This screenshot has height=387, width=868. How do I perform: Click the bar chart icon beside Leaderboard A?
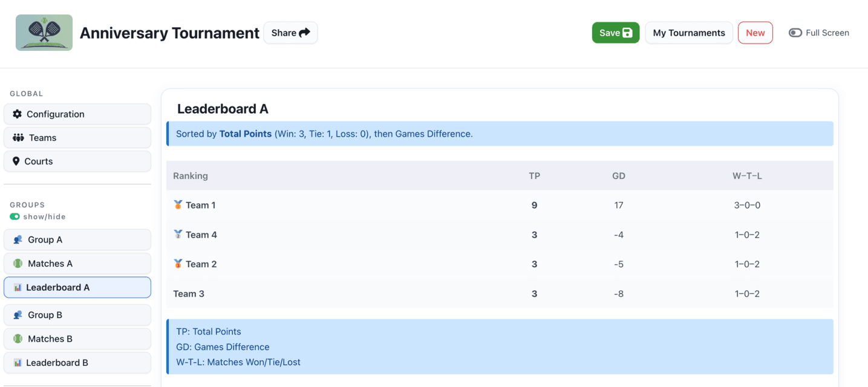tap(18, 287)
